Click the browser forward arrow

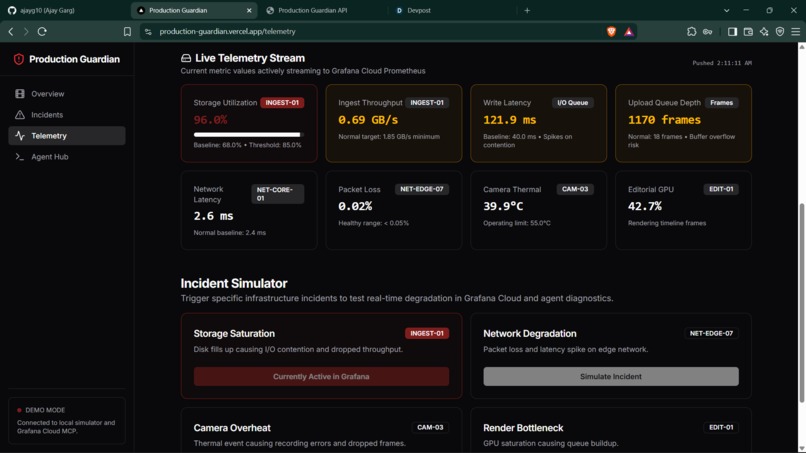[26, 31]
